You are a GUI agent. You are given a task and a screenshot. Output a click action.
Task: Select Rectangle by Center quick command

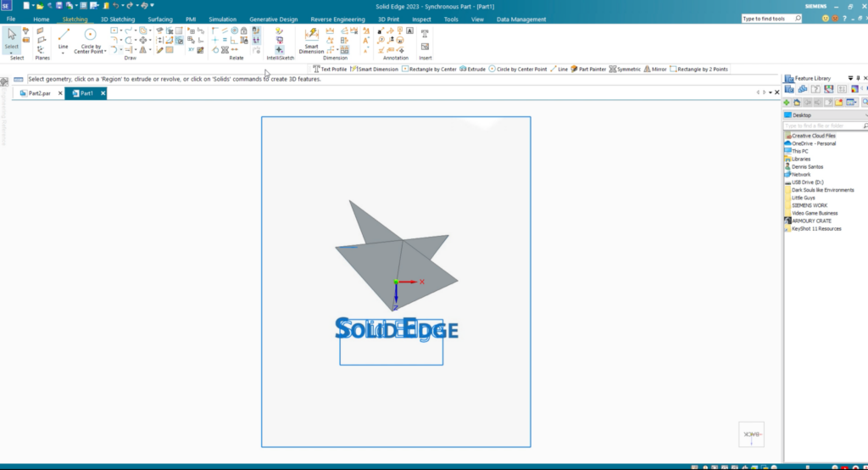pos(429,70)
